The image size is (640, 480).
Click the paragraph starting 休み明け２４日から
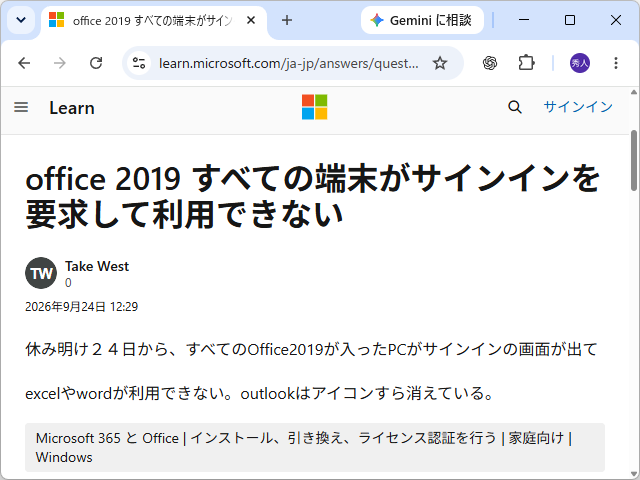point(311,349)
